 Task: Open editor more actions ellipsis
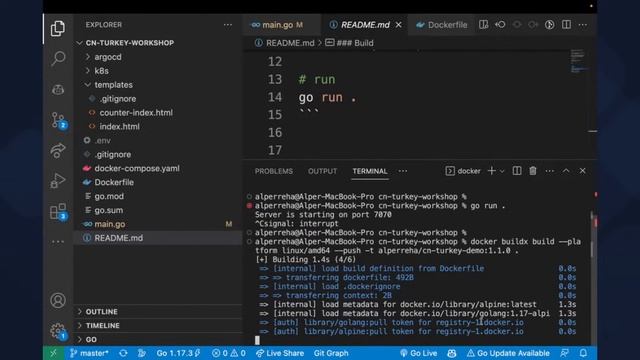pos(583,25)
